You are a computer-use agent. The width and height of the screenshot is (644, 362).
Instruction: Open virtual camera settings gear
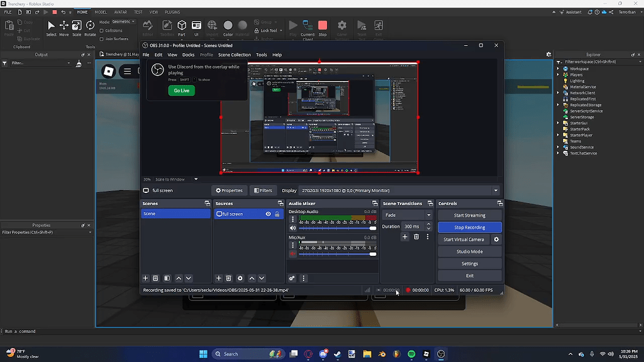tap(496, 239)
